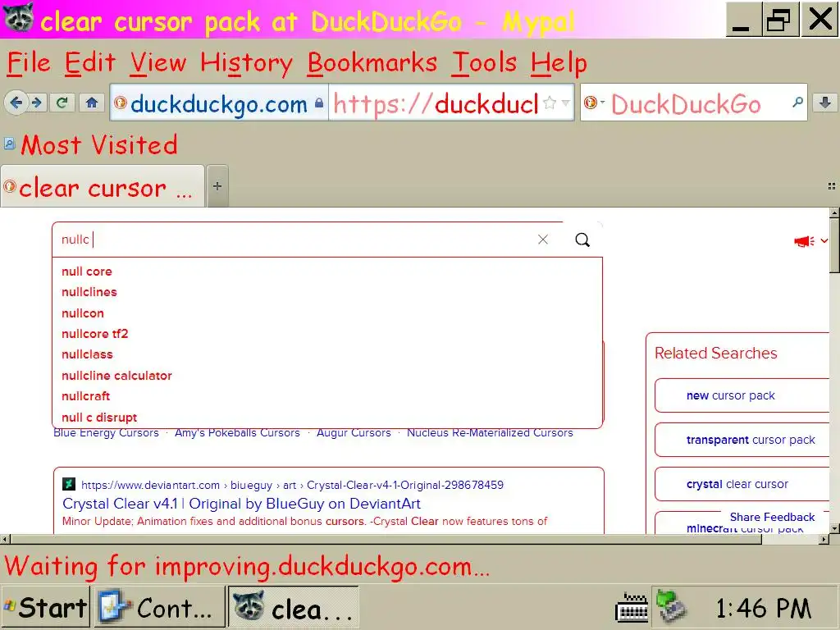Screen dimensions: 840x630
Task: Click the DeviantArt favicon in the result
Action: (x=69, y=484)
